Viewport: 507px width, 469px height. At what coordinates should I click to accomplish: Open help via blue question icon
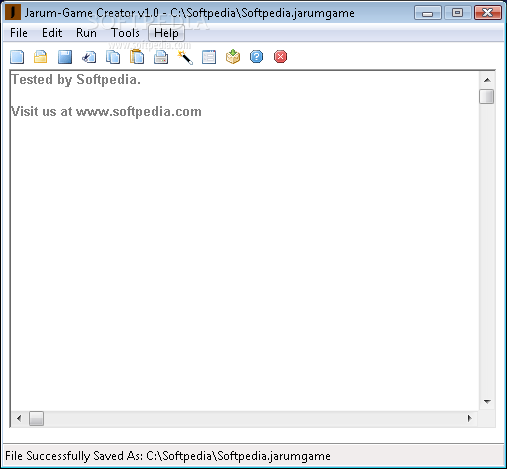[256, 57]
